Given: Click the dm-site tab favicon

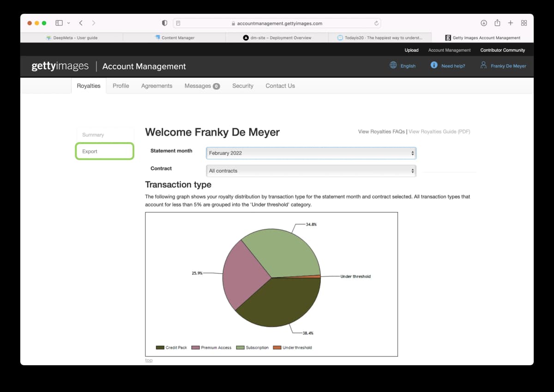Looking at the screenshot, I should click(x=246, y=38).
